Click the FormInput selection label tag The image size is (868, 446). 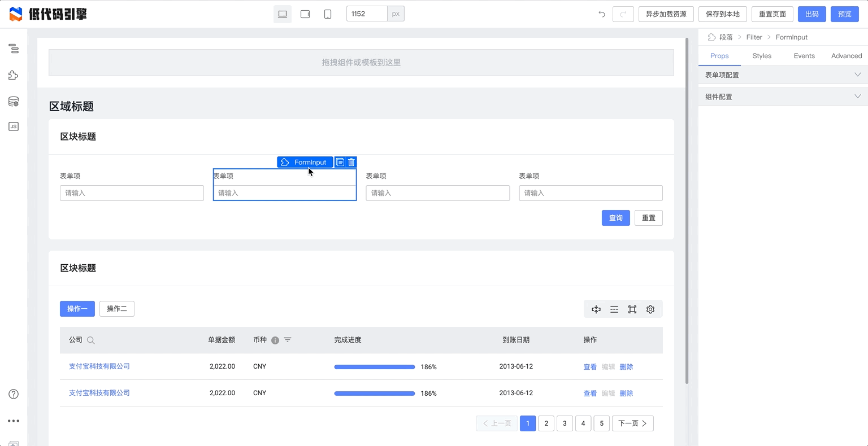click(305, 162)
